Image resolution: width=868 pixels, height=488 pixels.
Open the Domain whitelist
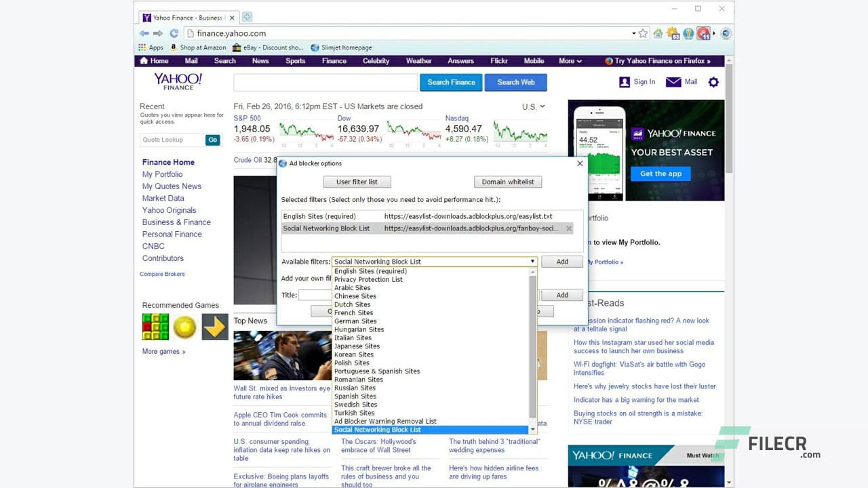point(507,182)
